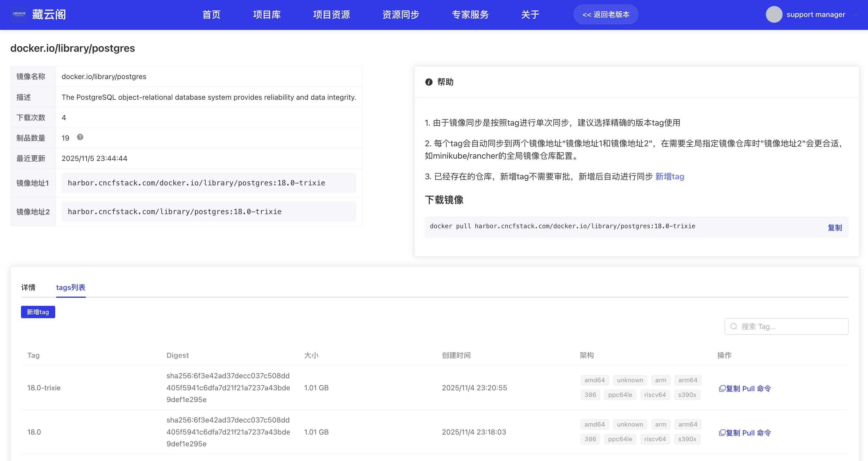This screenshot has width=868, height=461.
Task: Go to 首页 in top navigation
Action: (211, 14)
